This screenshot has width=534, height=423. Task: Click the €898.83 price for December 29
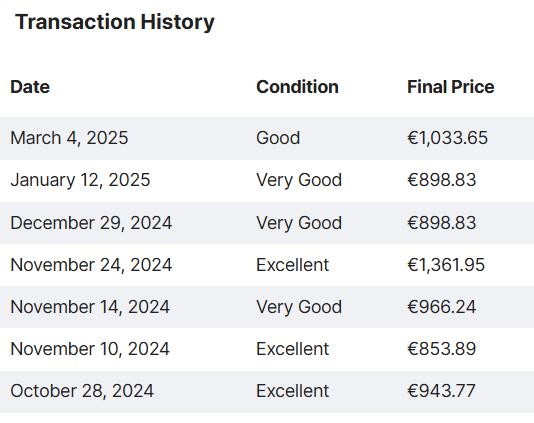click(x=441, y=223)
